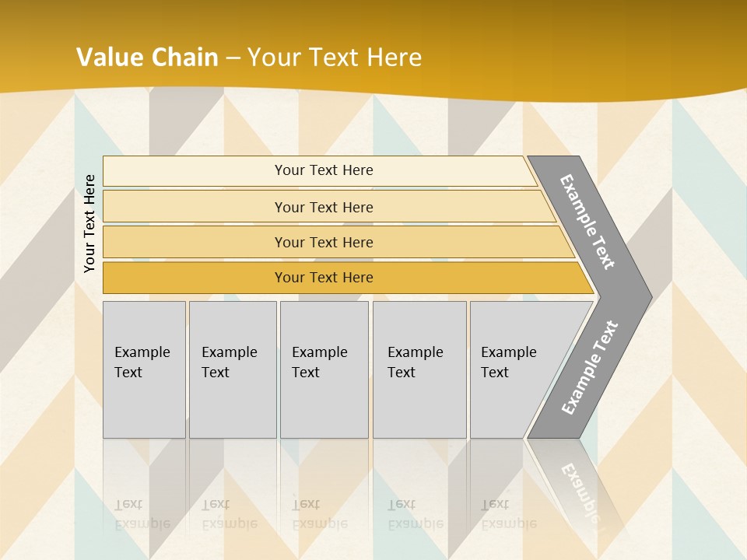Click the vertical 'Your Text Here' label
Viewport: 747px width, 560px height.
point(89,224)
